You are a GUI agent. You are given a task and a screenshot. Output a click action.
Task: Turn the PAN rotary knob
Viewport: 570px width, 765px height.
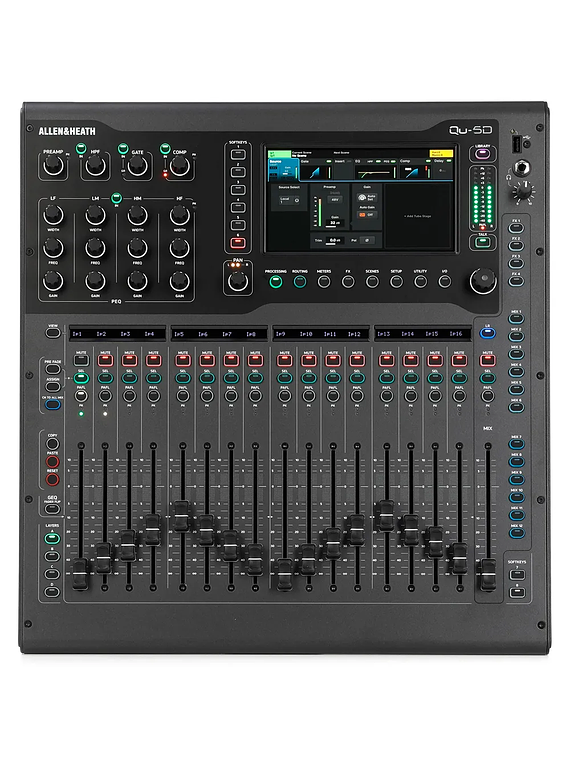[238, 281]
